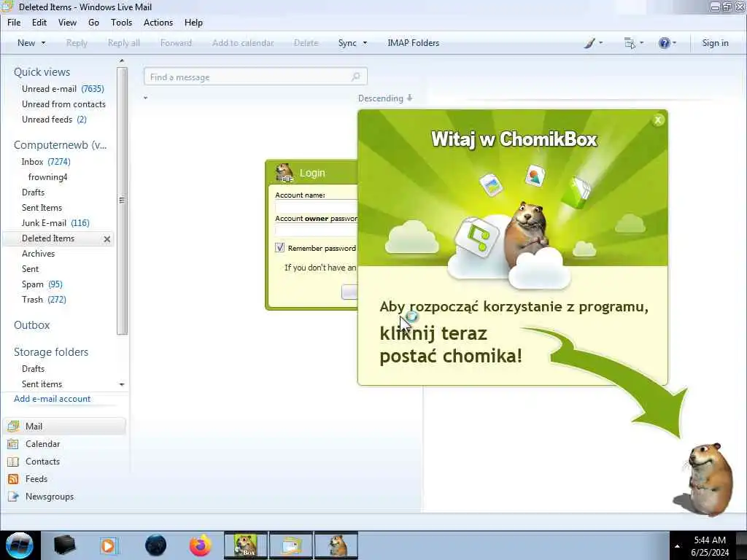The image size is (747, 560).
Task: Select the Spam folder
Action: 42,284
